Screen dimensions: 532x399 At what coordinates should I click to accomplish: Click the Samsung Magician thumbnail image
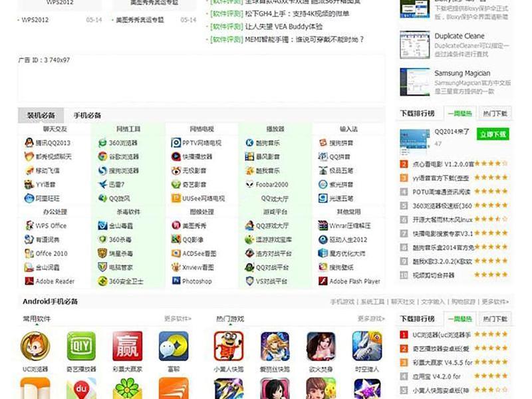(x=414, y=82)
